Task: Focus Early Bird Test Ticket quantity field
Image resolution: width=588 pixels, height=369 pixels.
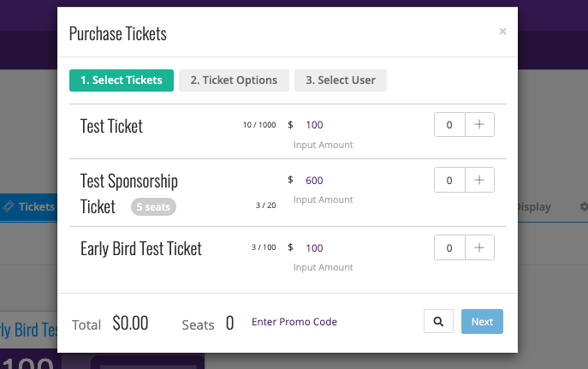Action: (x=449, y=247)
